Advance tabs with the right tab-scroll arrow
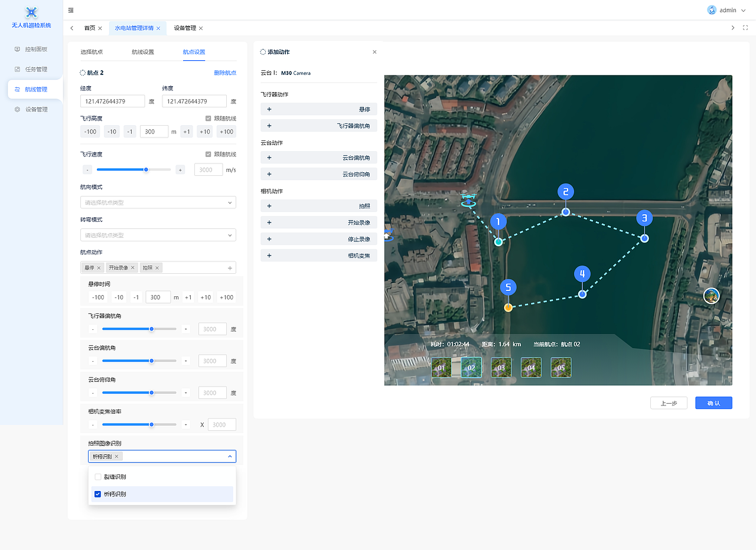The image size is (756, 550). (733, 28)
